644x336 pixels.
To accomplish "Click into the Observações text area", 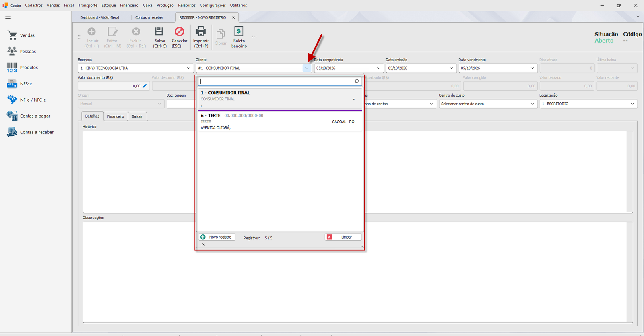I will coord(358,272).
